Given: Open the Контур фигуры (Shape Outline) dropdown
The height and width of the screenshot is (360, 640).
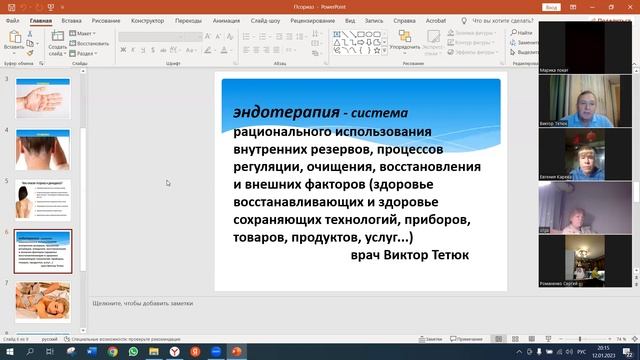Looking at the screenshot, I should [x=471, y=42].
